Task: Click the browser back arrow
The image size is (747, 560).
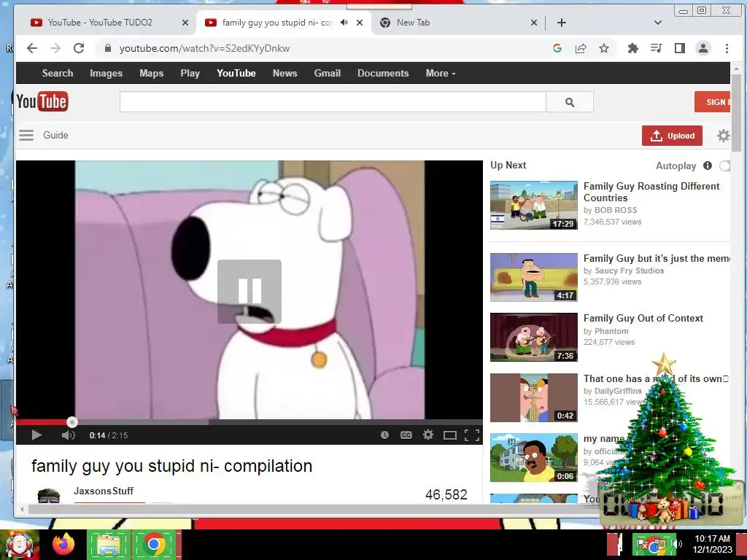Action: point(32,48)
